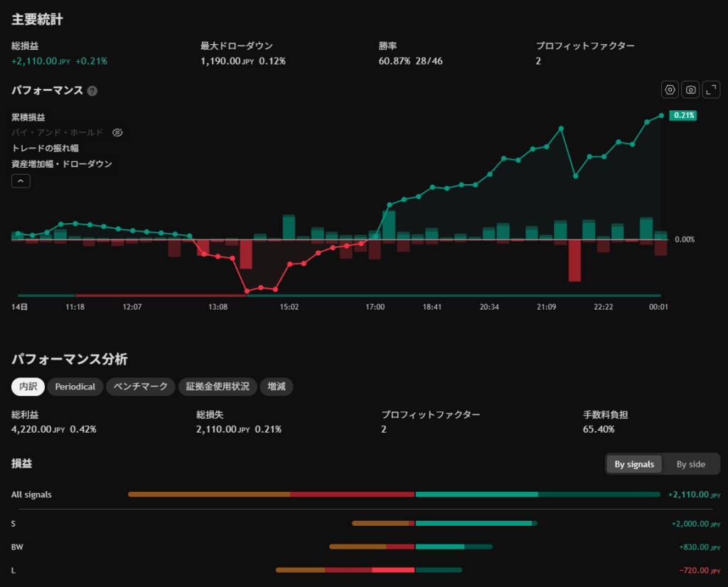Image resolution: width=728 pixels, height=587 pixels.
Task: Click the All signals profit bar
Action: 537,495
